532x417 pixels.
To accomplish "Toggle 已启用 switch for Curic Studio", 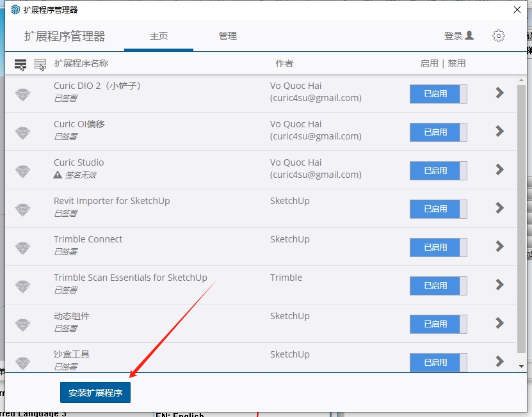I will point(439,171).
